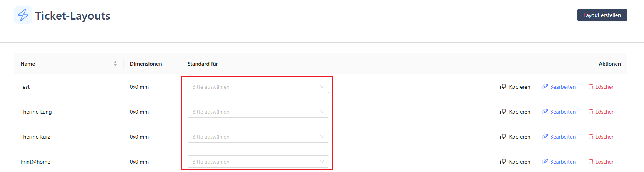This screenshot has width=644, height=172.
Task: Click the Name column sort arrows
Action: tap(115, 64)
